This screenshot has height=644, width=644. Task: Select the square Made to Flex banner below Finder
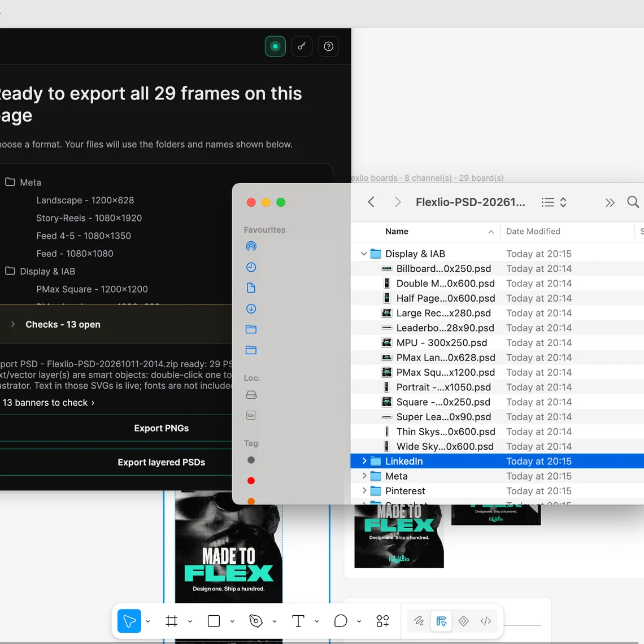(x=399, y=536)
